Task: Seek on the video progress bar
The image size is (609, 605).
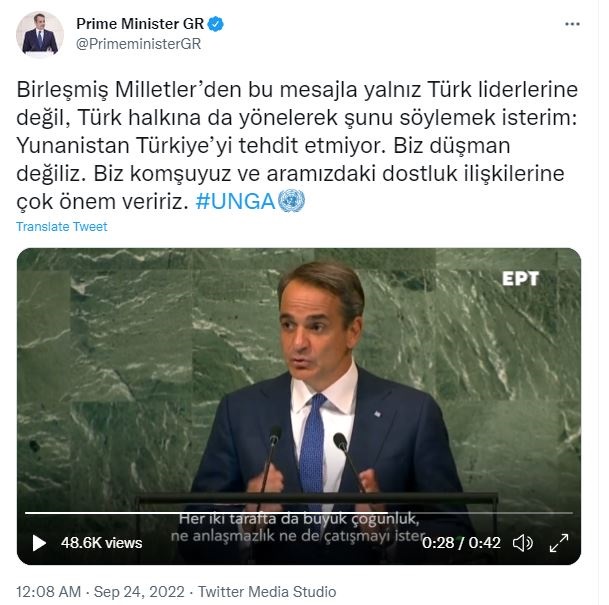Action: (299, 513)
